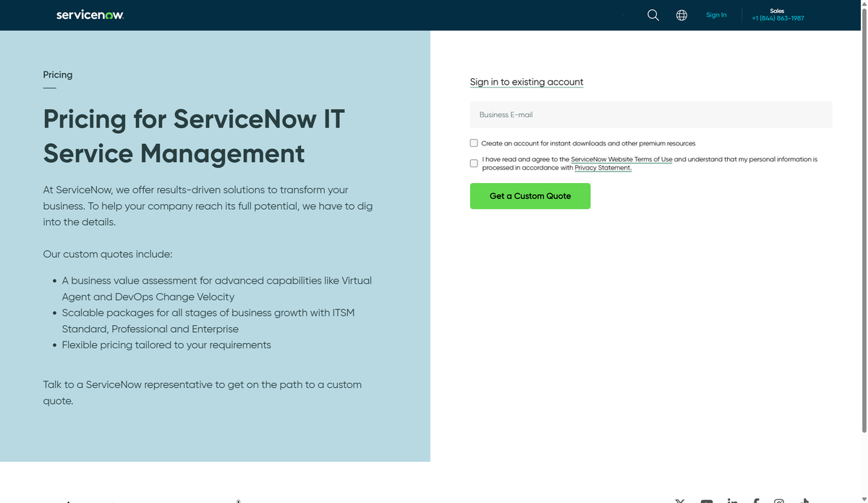Open the LinkedIn footer icon
868x503 pixels.
(x=732, y=500)
